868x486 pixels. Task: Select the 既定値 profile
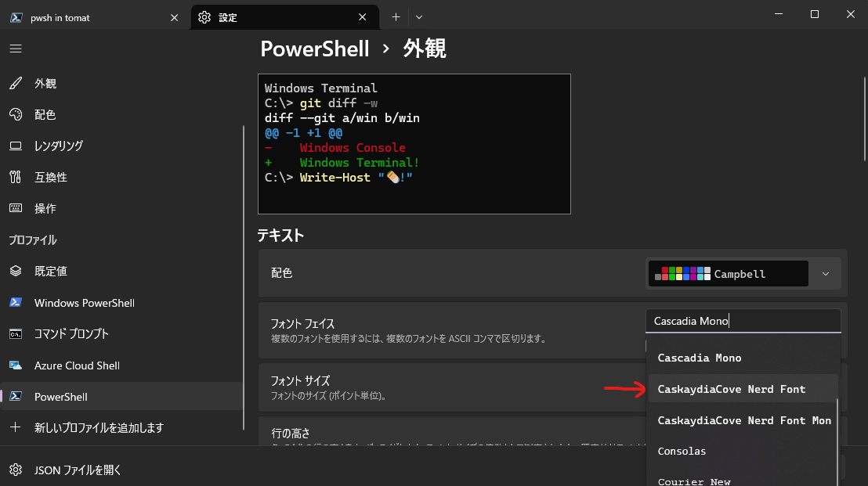(x=121, y=271)
